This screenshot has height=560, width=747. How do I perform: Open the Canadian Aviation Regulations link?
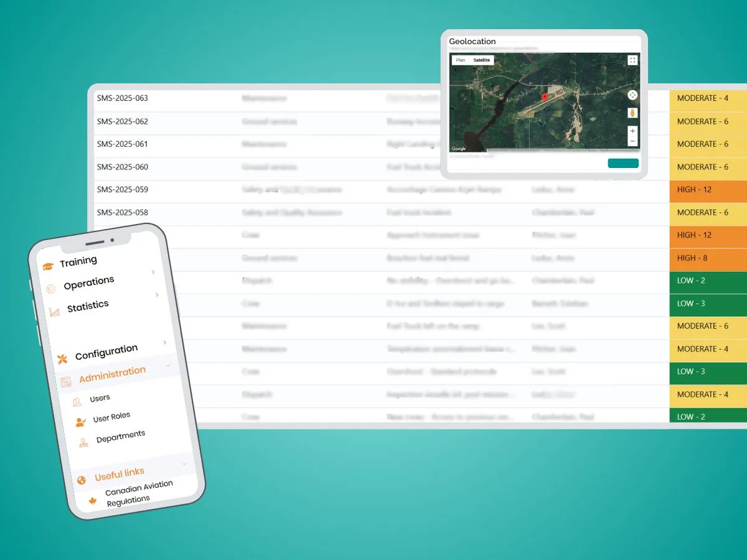click(x=138, y=493)
